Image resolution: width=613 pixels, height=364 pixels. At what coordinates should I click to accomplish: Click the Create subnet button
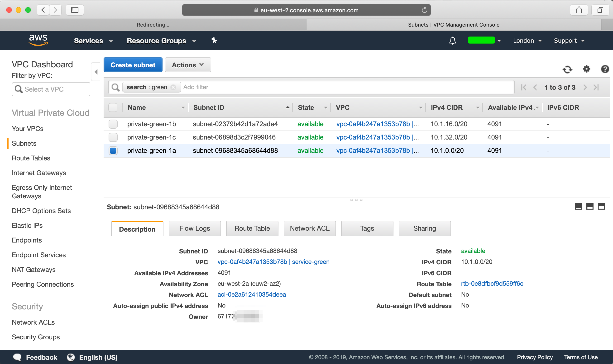(x=133, y=65)
